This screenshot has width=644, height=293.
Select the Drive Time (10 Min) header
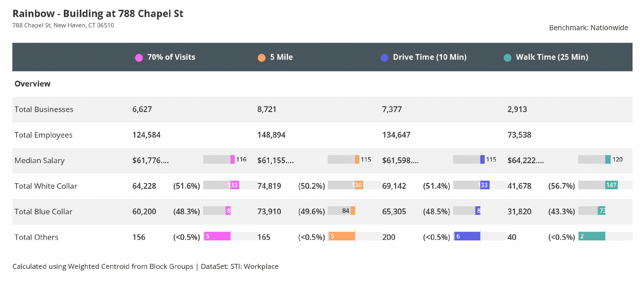[429, 57]
